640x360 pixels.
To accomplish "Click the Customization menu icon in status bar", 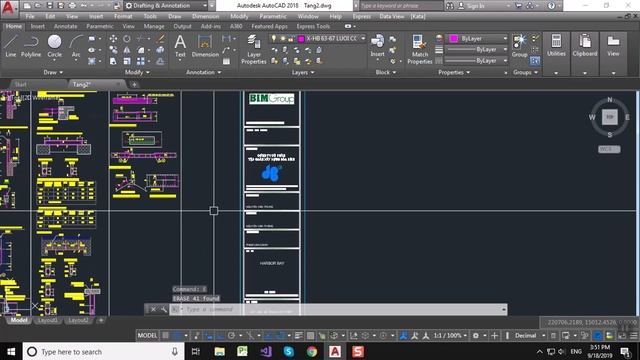I will click(634, 336).
